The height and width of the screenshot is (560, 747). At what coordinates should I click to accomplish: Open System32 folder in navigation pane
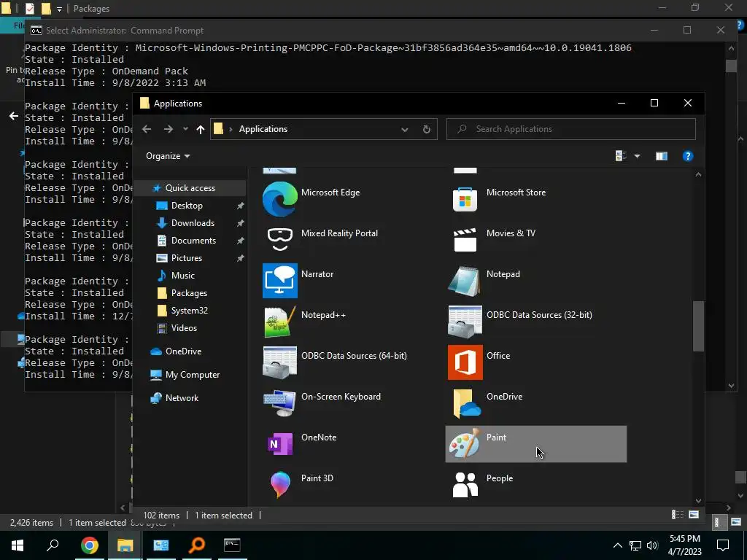[189, 311]
